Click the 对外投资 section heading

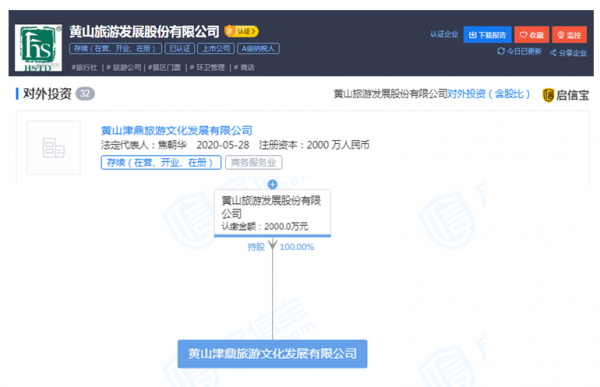pos(47,94)
